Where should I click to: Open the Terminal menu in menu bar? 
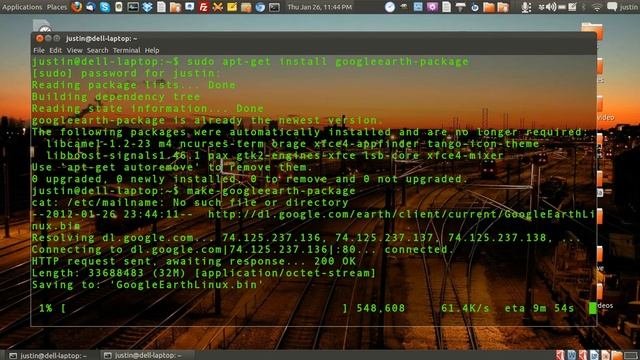(x=127, y=50)
